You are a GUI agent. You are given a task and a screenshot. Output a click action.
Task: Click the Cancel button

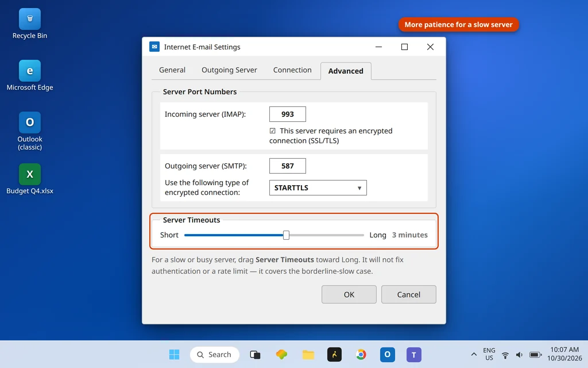tap(409, 294)
